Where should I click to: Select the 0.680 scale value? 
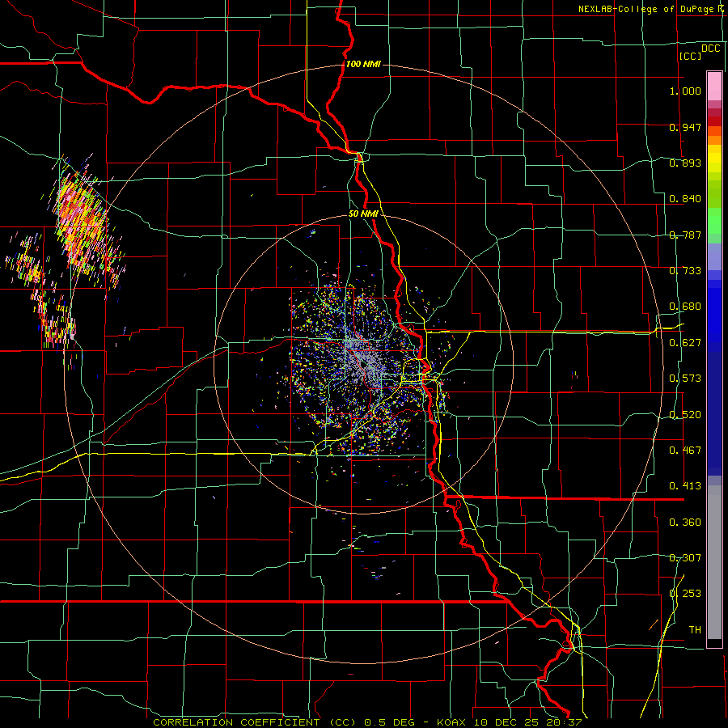tap(685, 307)
